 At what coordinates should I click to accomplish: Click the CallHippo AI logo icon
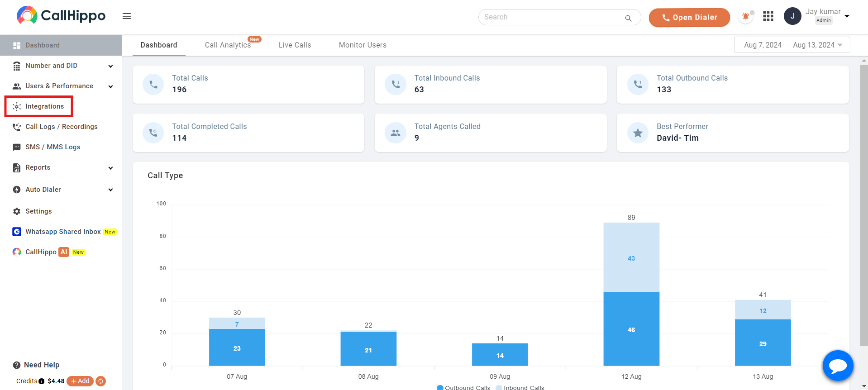coord(17,252)
